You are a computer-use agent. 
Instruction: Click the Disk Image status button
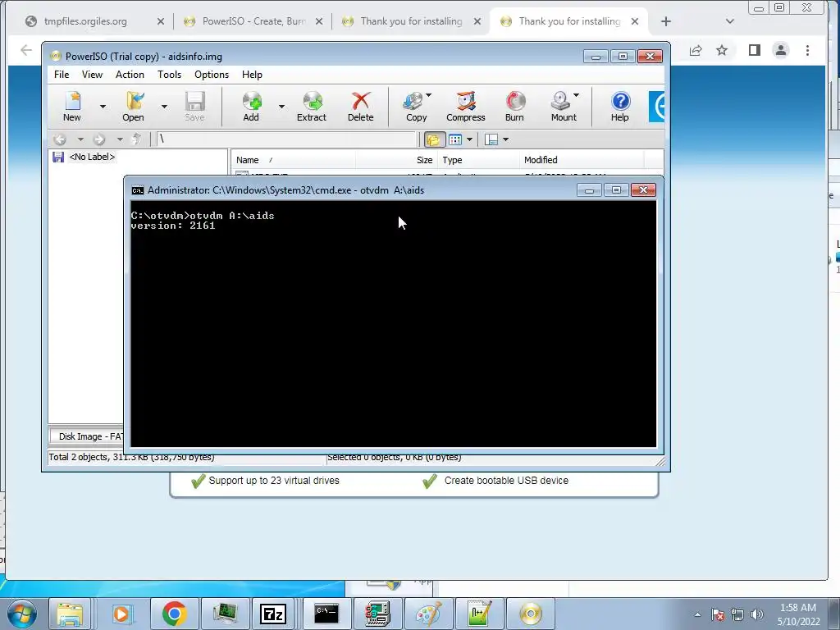(87, 436)
